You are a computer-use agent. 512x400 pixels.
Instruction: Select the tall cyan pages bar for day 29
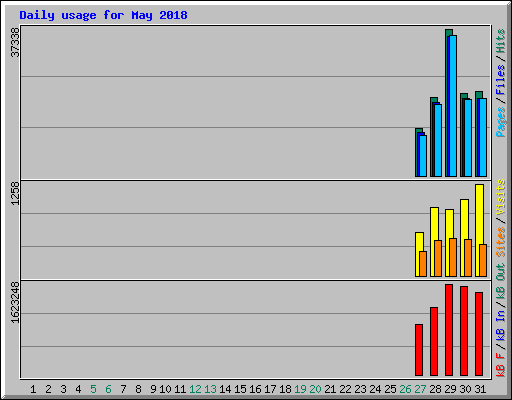[453, 106]
